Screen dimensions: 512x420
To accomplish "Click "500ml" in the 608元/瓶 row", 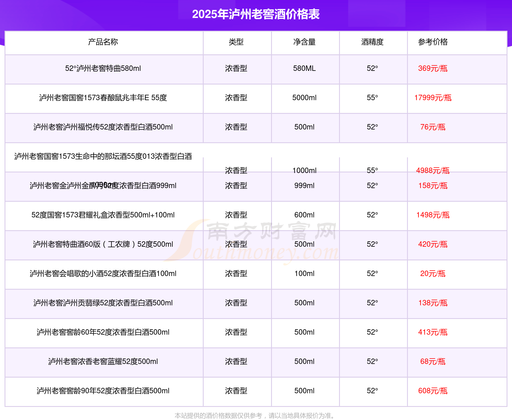I will click(304, 391).
